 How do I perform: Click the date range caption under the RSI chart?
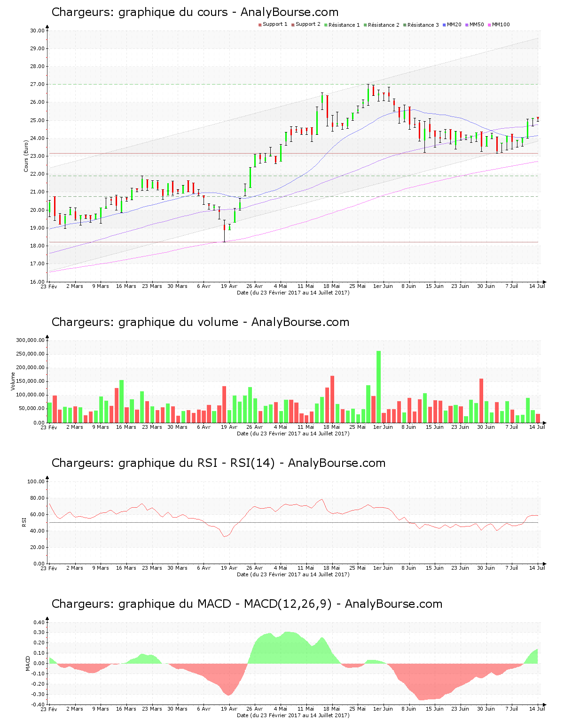(x=293, y=574)
